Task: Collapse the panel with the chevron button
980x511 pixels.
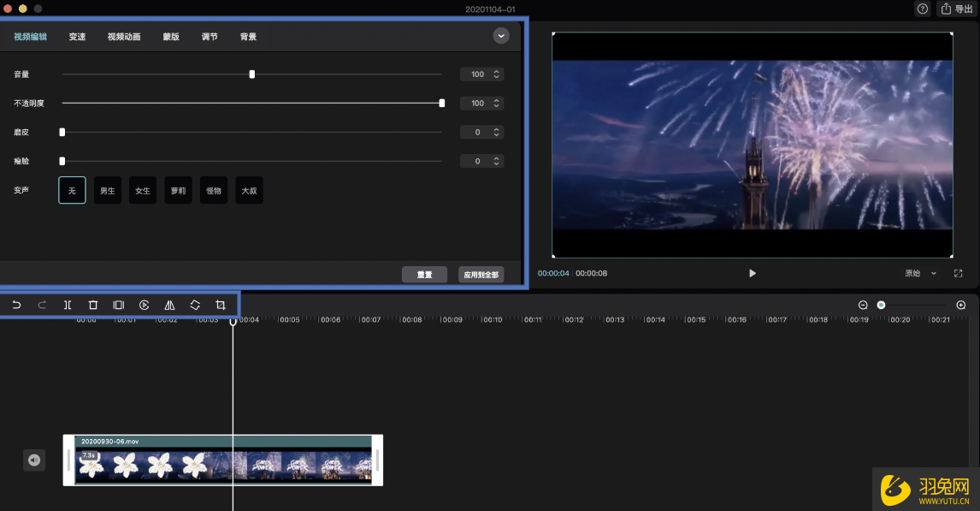Action: 501,36
